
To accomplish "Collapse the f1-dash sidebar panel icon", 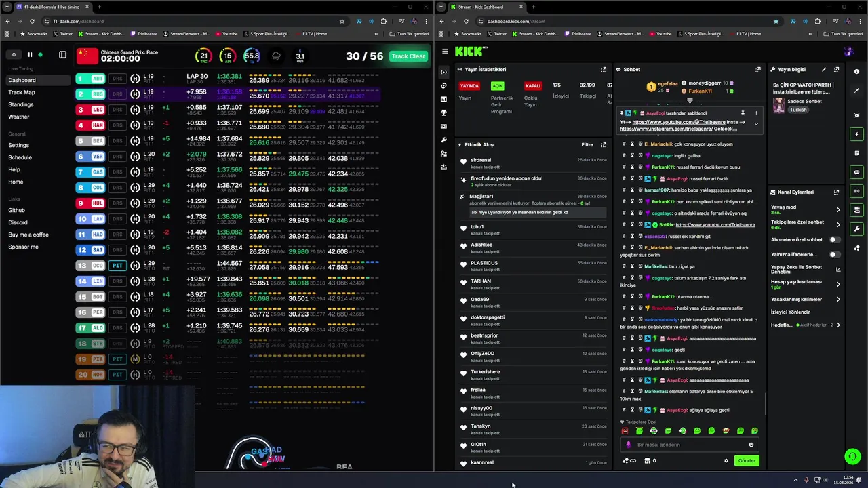I will pyautogui.click(x=62, y=55).
